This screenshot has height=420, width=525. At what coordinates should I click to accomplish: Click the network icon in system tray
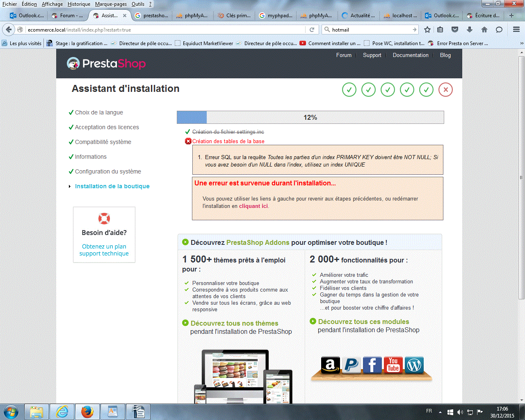(470, 412)
